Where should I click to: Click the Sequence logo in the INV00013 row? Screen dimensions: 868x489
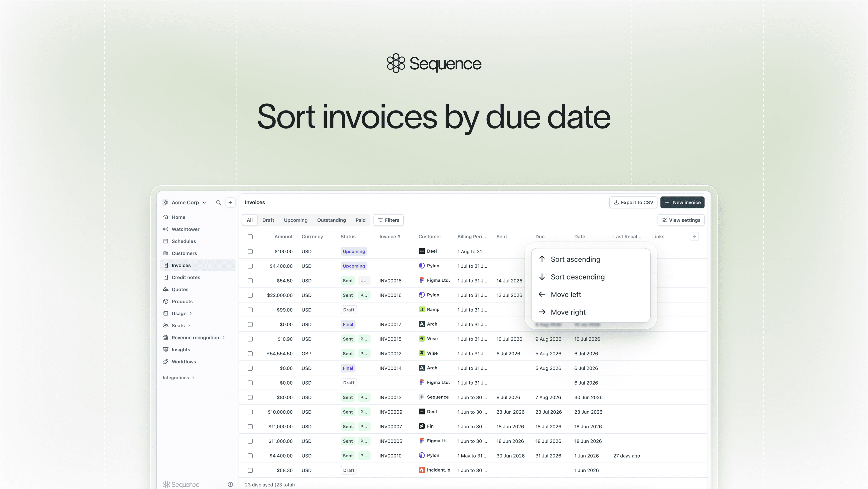tap(422, 397)
